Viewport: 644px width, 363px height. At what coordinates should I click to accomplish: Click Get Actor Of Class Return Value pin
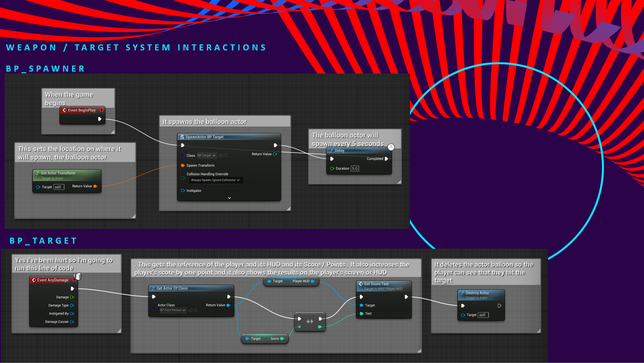228,305
